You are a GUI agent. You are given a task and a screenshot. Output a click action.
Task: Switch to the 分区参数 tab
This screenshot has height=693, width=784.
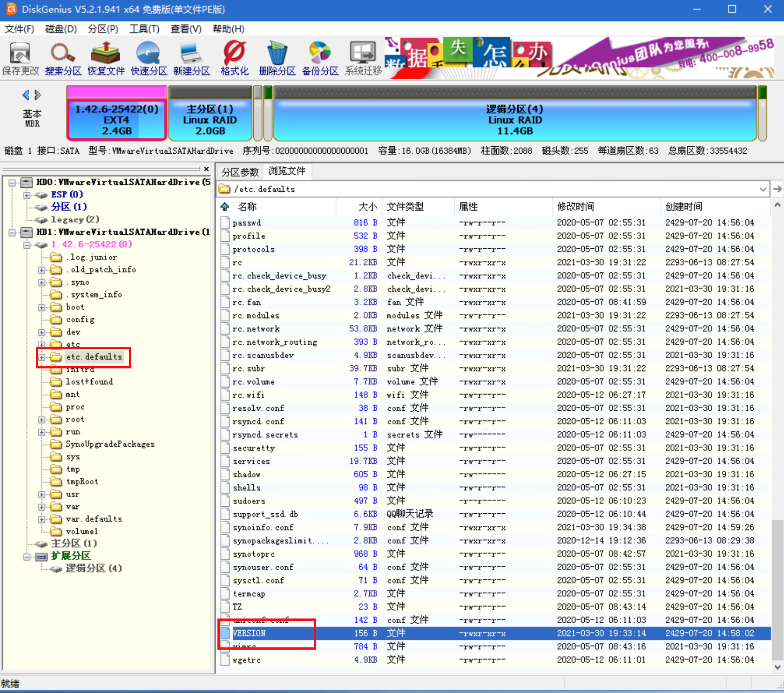tap(240, 172)
